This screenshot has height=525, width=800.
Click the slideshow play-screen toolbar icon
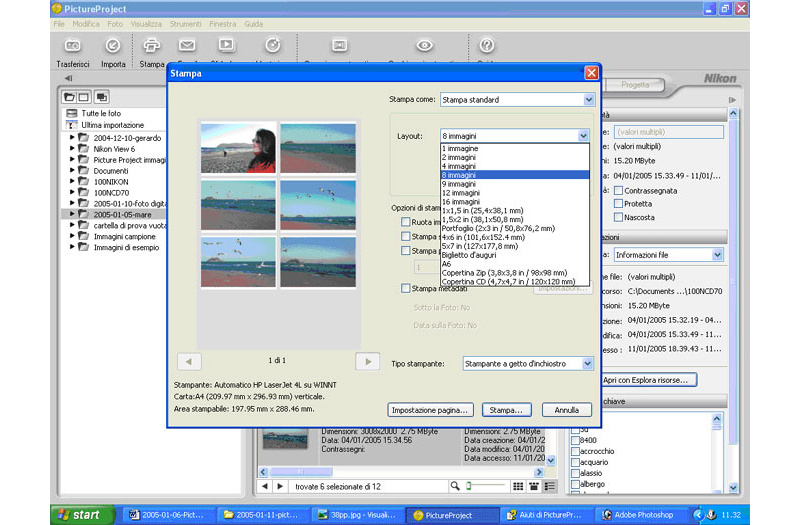pos(226,45)
